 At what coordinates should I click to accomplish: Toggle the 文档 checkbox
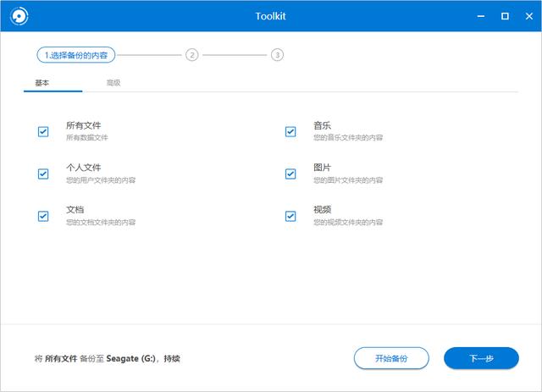click(x=43, y=216)
